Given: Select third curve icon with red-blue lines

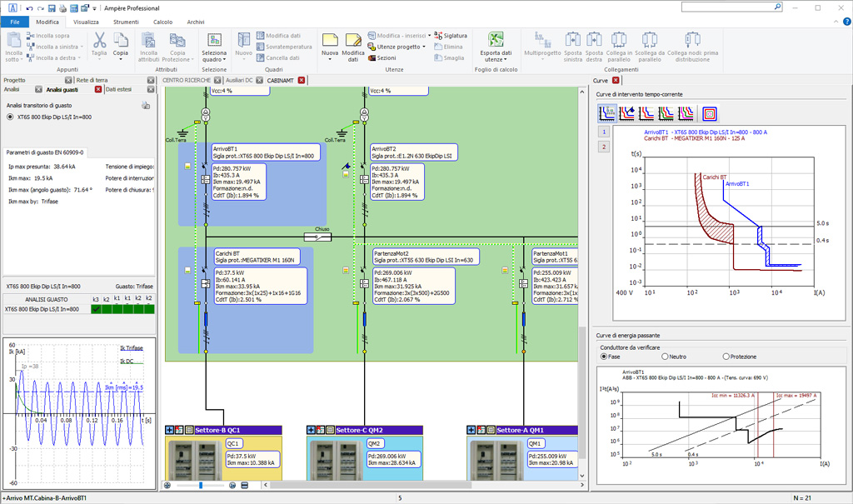Looking at the screenshot, I should point(646,113).
